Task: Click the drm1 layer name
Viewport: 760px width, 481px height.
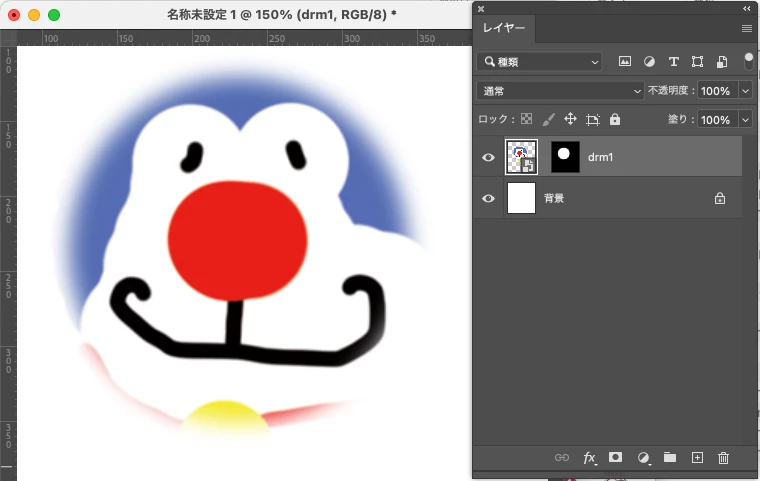Action: [x=601, y=157]
